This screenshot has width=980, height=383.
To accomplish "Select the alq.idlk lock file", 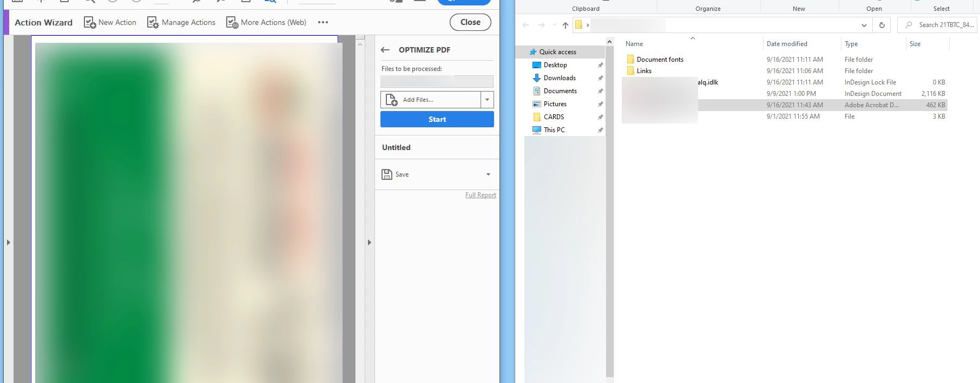I will (708, 82).
